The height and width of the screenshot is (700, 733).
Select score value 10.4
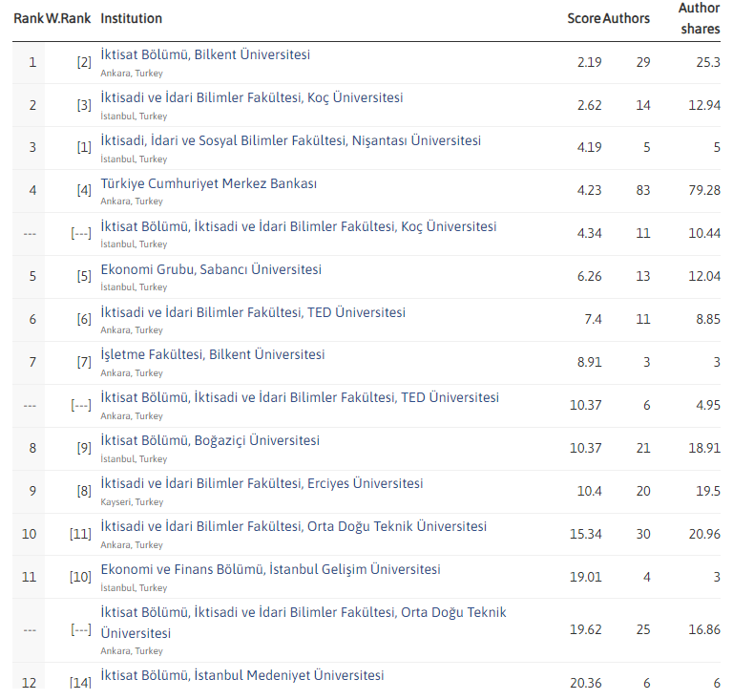click(589, 492)
